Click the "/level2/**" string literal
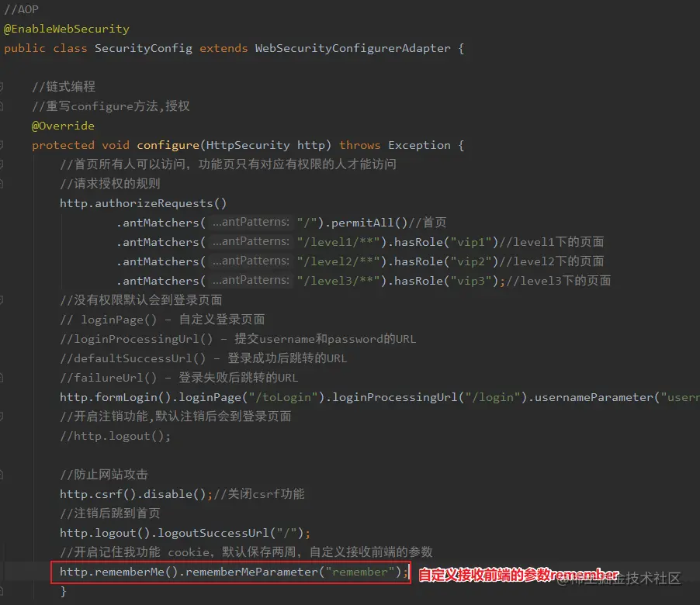The height and width of the screenshot is (605, 700). (x=338, y=261)
